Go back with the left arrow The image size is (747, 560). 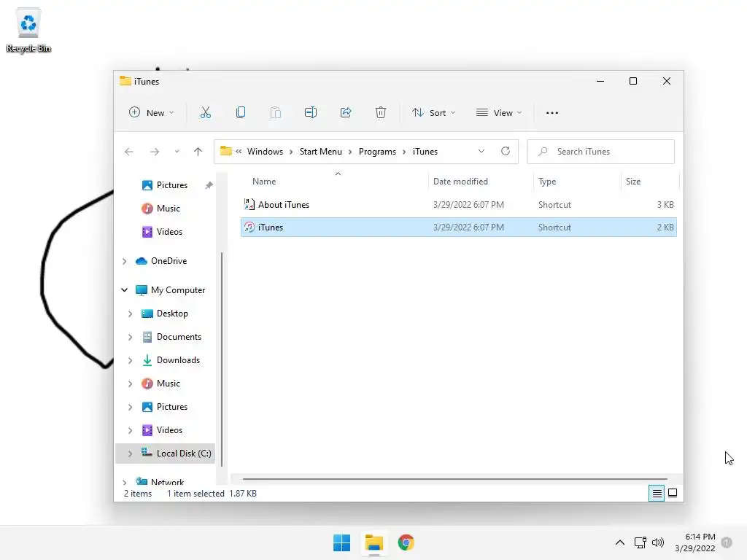[128, 152]
